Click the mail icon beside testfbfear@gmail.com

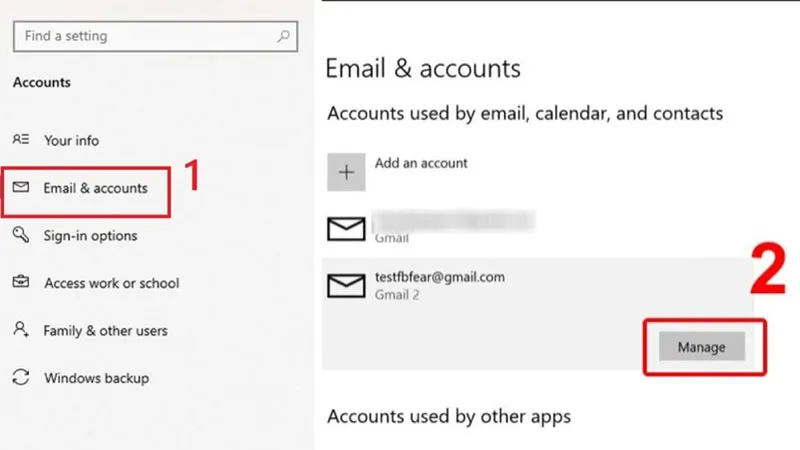pyautogui.click(x=346, y=286)
